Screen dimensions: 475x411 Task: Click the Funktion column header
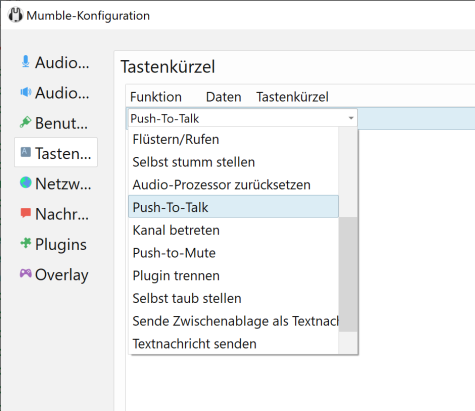(156, 97)
